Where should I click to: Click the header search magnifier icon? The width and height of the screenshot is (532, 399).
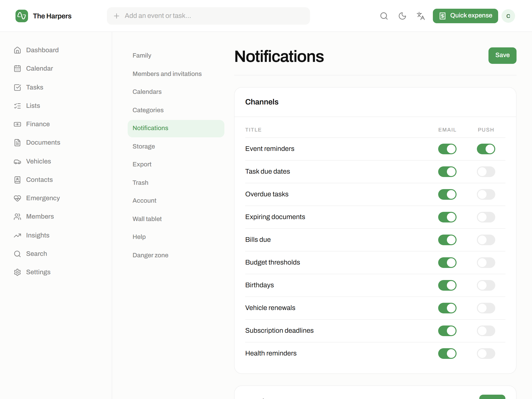(384, 16)
